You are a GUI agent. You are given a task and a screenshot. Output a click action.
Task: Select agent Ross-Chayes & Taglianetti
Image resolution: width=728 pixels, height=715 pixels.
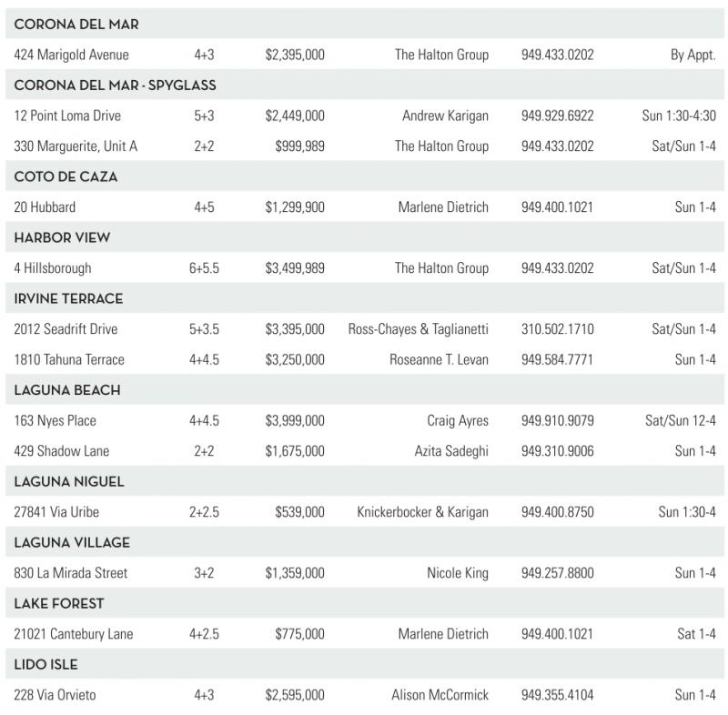tap(418, 329)
